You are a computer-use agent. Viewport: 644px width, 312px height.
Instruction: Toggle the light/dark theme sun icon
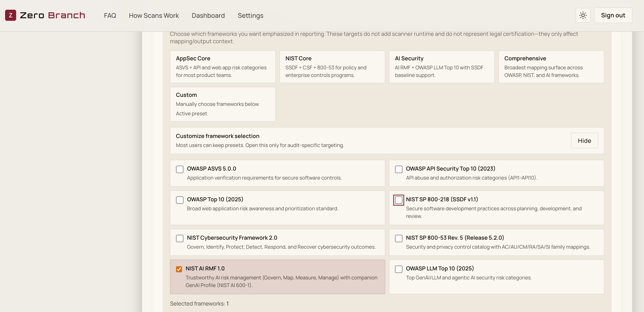click(x=583, y=15)
